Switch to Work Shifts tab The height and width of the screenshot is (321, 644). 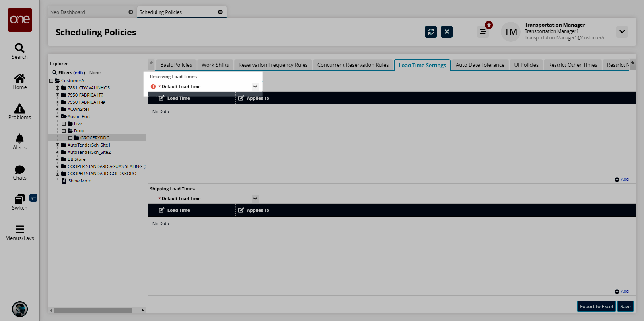(215, 65)
